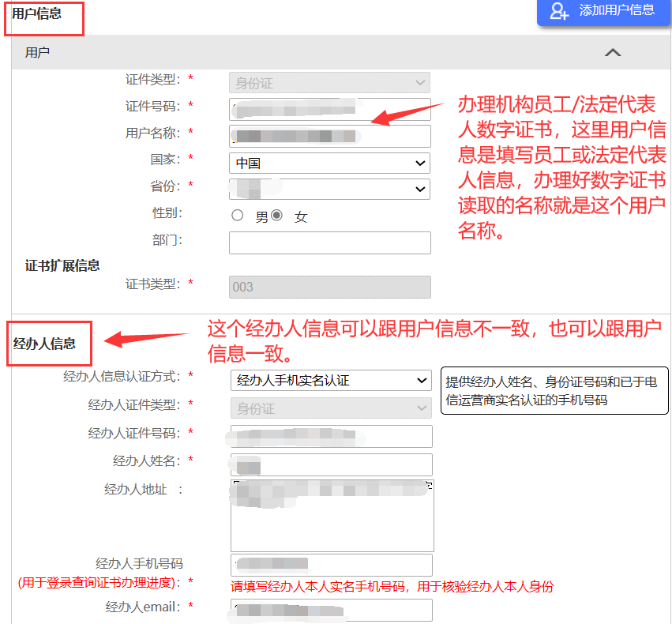Select the 男 radio button
The width and height of the screenshot is (672, 624).
point(237,216)
